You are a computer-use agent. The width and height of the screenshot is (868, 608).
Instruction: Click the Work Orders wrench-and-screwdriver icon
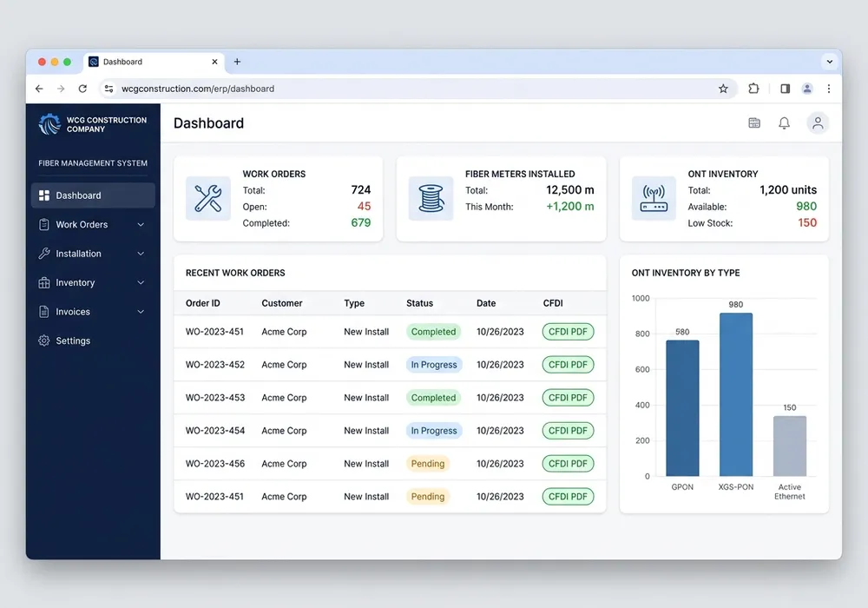pos(208,198)
